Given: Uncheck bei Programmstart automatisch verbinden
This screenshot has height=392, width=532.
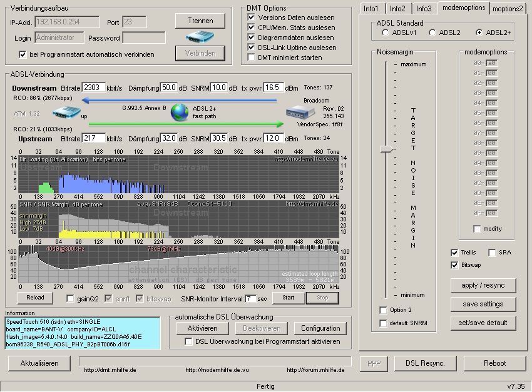Looking at the screenshot, I should (23, 54).
